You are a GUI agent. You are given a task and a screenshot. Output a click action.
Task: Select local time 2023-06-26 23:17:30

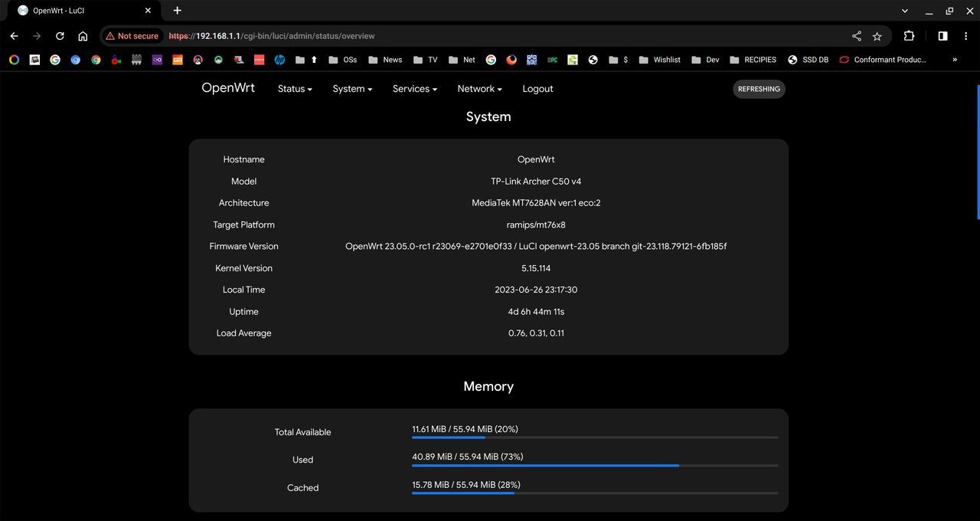click(x=536, y=290)
